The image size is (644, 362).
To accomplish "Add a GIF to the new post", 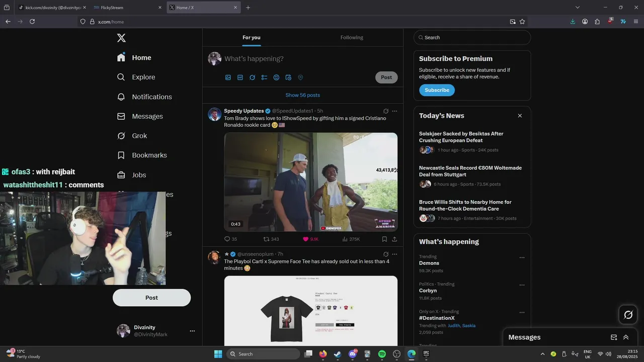I will [240, 77].
